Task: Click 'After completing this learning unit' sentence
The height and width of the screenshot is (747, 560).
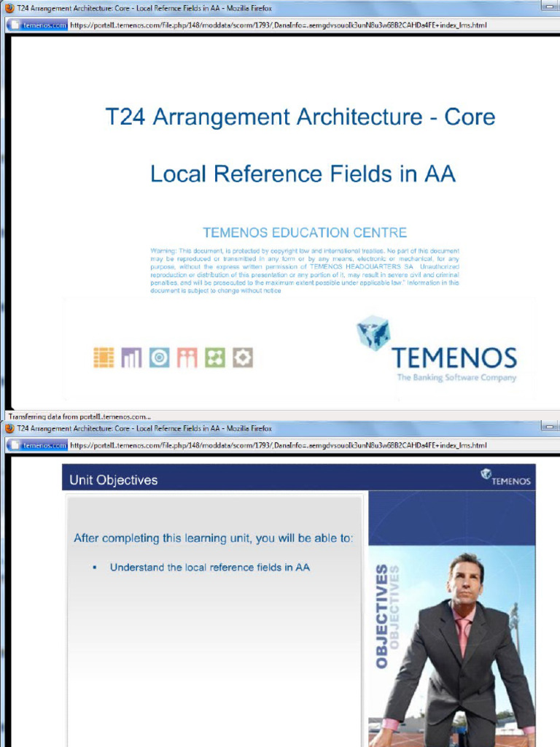Action: [x=214, y=538]
